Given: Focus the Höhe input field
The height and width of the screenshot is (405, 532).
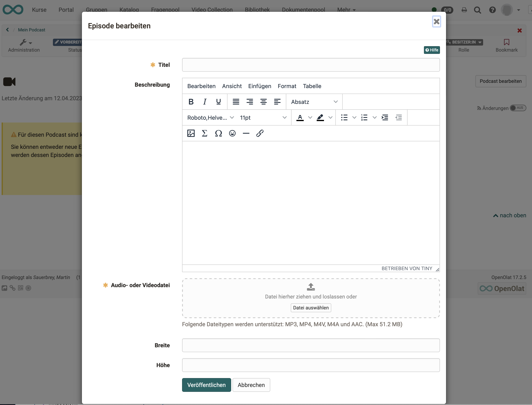Looking at the screenshot, I should point(311,365).
